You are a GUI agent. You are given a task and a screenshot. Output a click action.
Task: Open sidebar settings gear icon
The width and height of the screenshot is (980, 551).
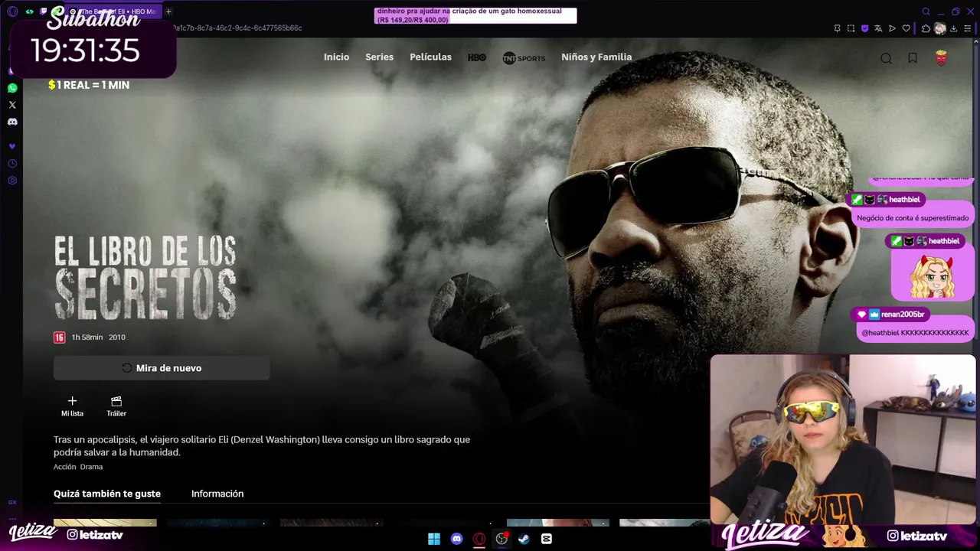click(12, 181)
